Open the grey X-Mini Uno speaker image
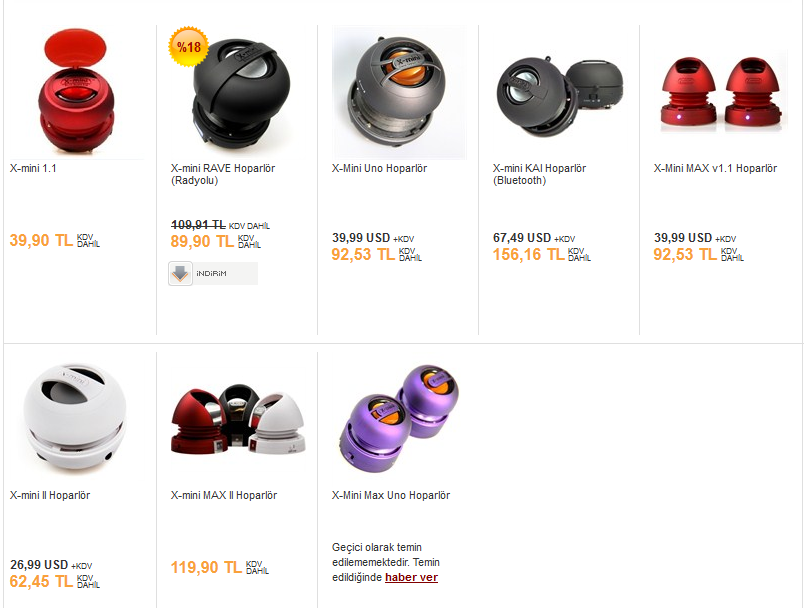The image size is (806, 608). (x=399, y=93)
